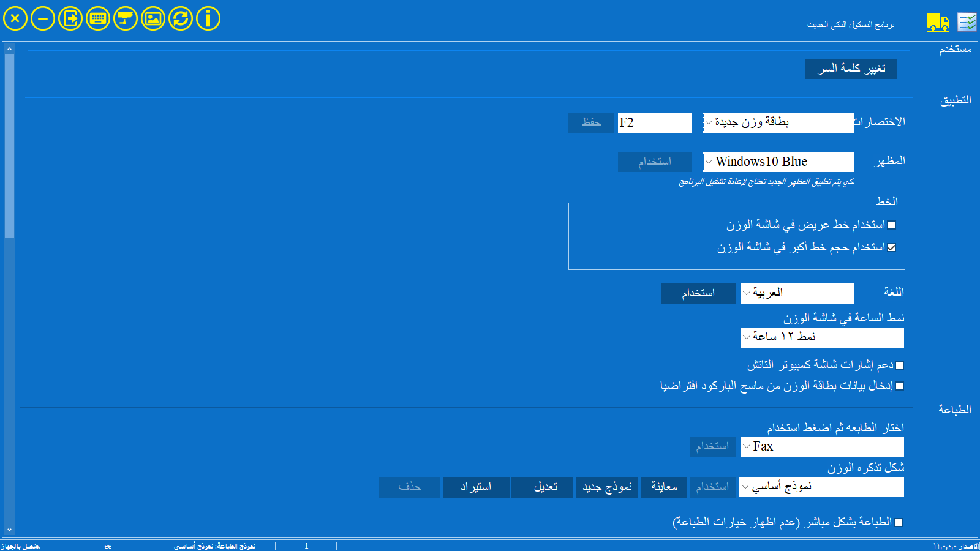Open clock style dropdown نمط ١٢ ساعة
The height and width of the screenshot is (551, 980).
[821, 337]
